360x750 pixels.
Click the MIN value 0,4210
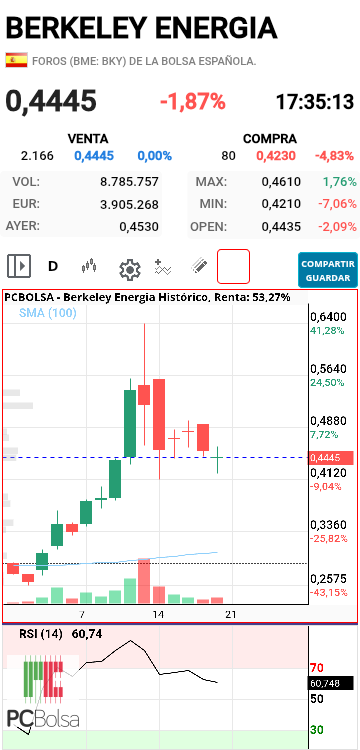[281, 205]
